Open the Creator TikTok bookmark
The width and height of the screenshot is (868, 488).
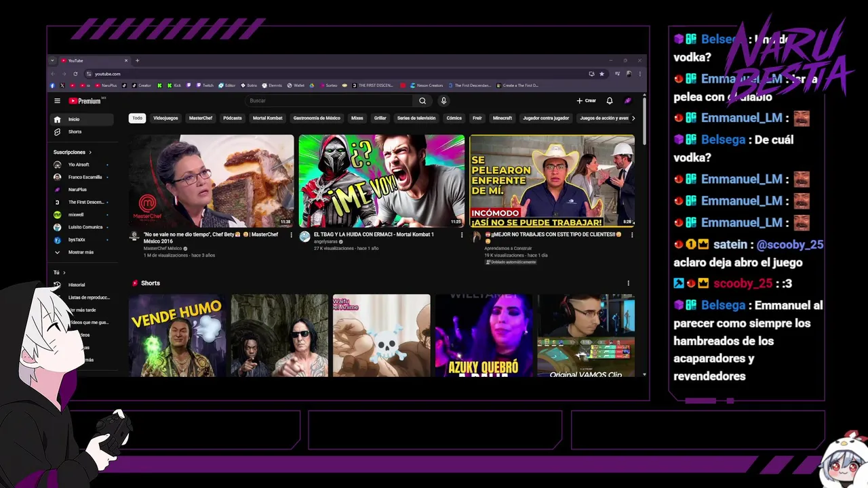141,85
